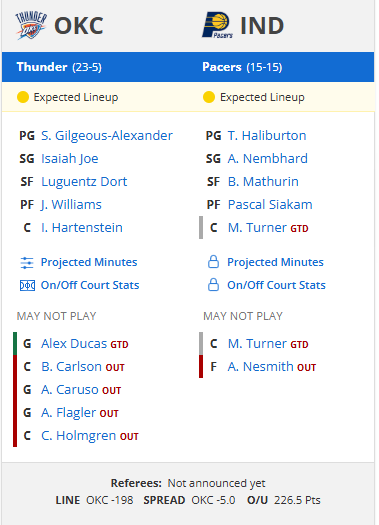Click A. Nesmith OUT player link

272,367
